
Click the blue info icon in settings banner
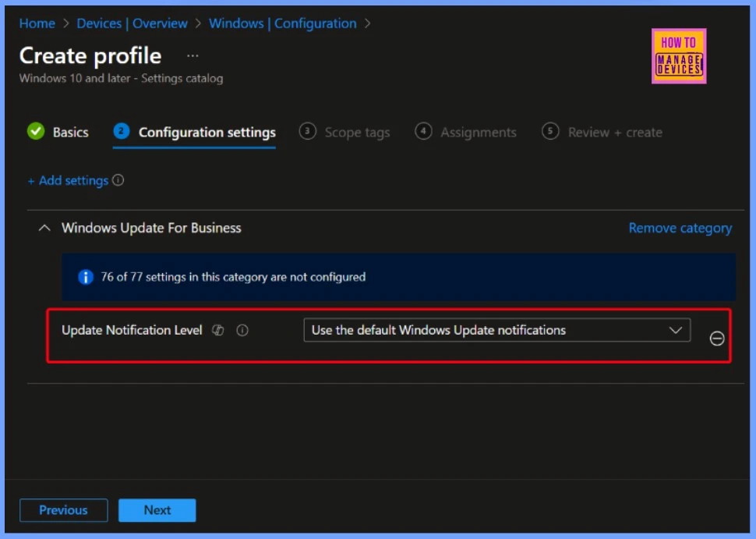point(85,277)
